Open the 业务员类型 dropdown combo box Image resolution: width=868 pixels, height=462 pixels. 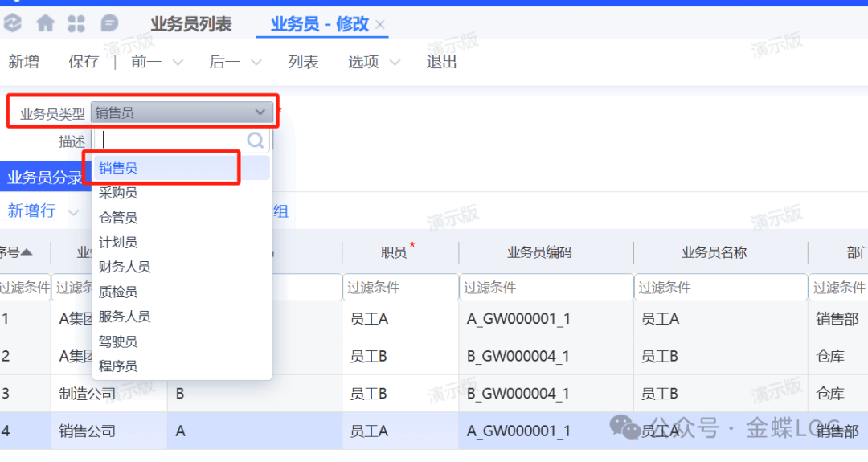point(182,113)
